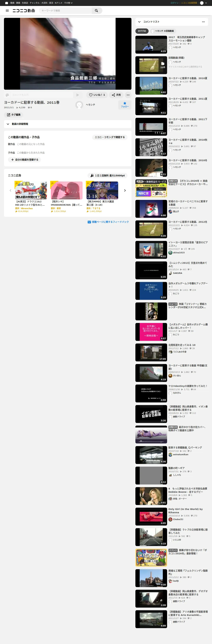Click the ログイン link
Viewport: 212px width, 644px height.
pos(175,3)
